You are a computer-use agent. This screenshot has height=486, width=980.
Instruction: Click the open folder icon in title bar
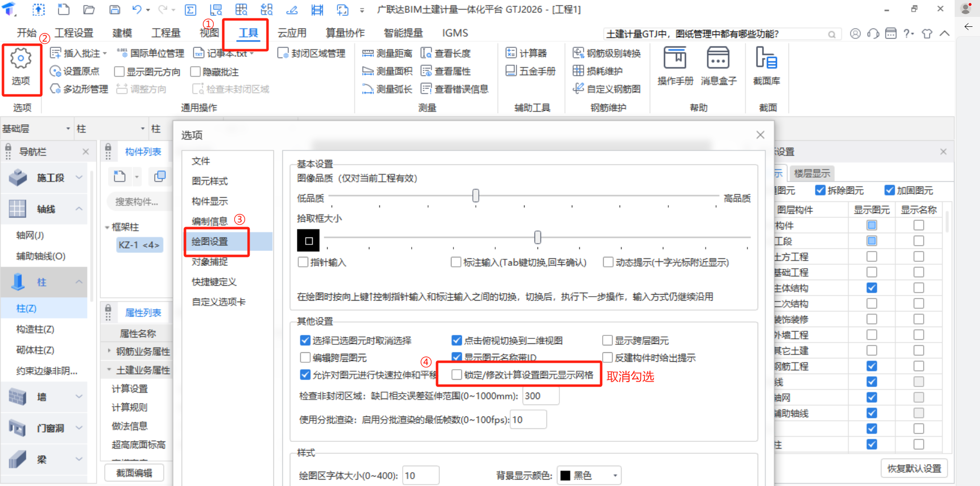89,9
